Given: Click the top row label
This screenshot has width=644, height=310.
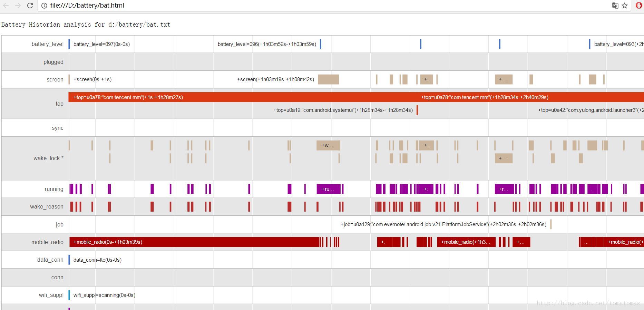Looking at the screenshot, I should click(x=60, y=104).
